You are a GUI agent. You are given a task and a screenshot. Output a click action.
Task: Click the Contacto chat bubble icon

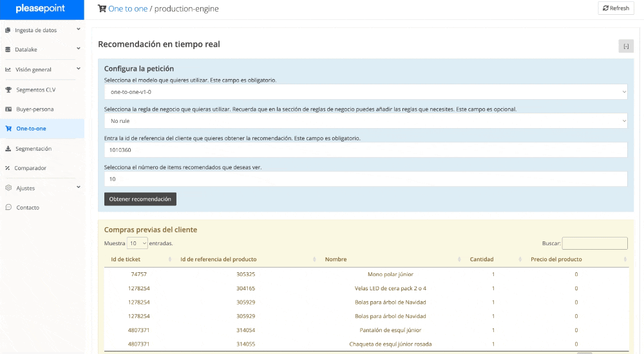click(8, 207)
